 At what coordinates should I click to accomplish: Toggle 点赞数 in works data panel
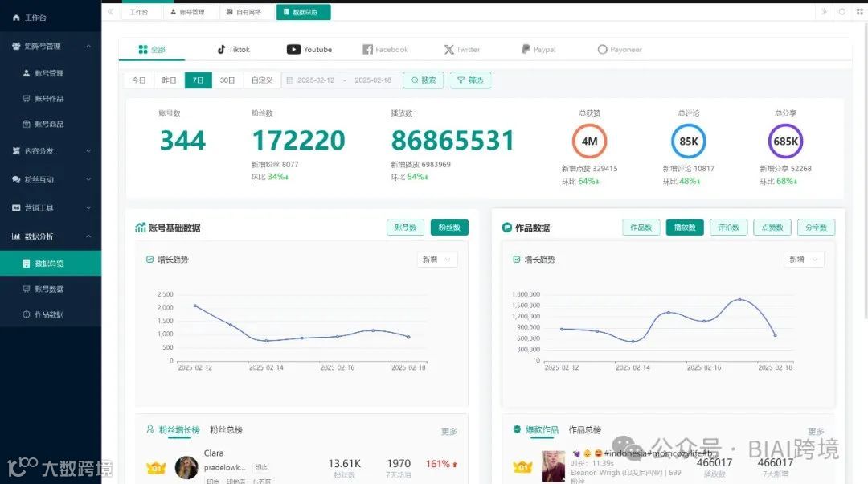tap(772, 227)
